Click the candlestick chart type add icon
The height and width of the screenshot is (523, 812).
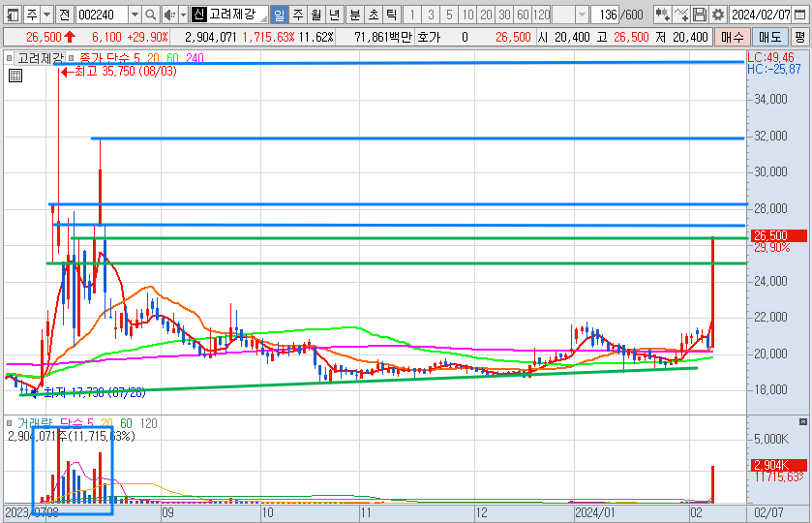click(x=662, y=15)
